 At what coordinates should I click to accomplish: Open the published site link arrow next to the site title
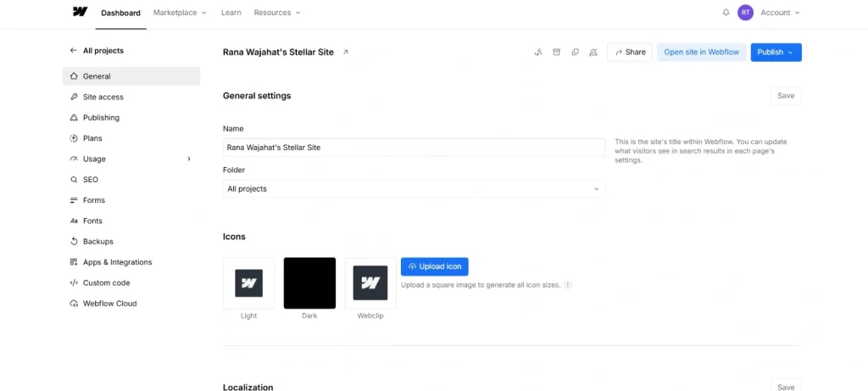click(x=346, y=52)
